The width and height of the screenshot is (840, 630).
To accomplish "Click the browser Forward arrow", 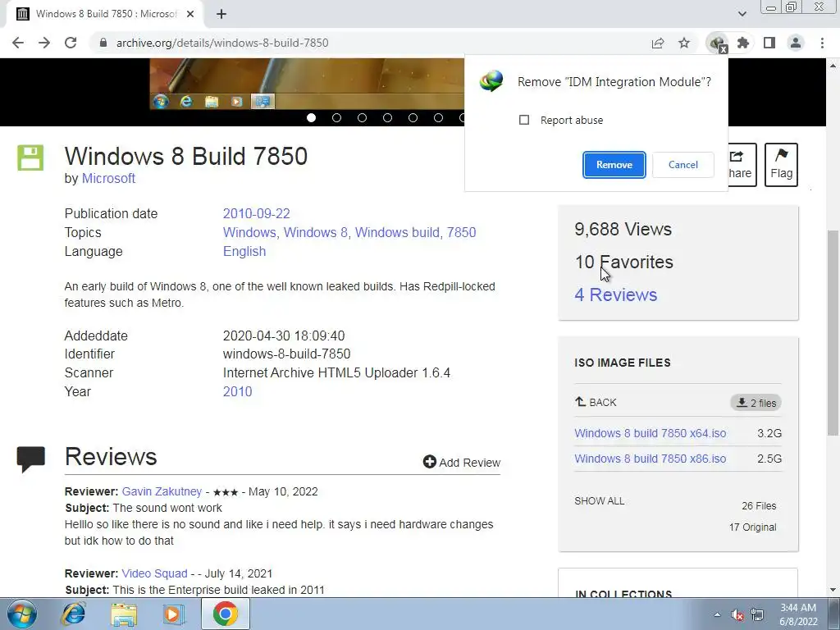I will pos(44,43).
